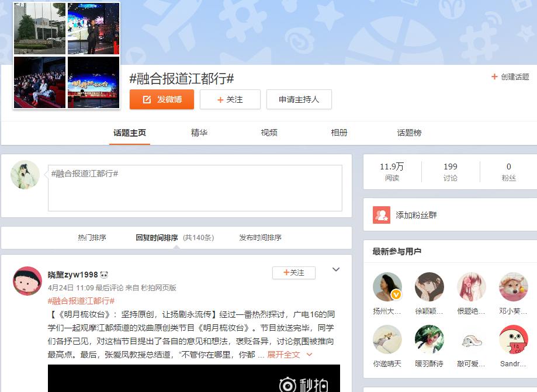
Task: Sort posts by 回复时间排序
Action: click(157, 238)
